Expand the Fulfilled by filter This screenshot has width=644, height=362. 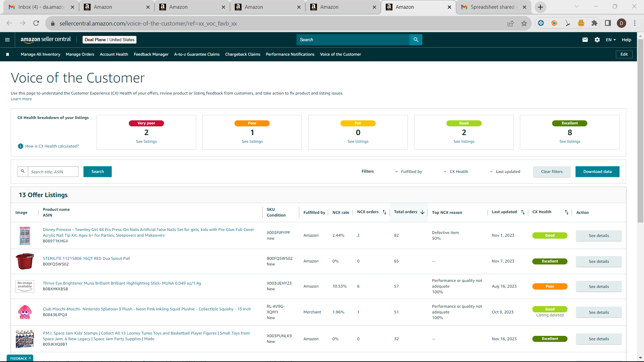(409, 172)
